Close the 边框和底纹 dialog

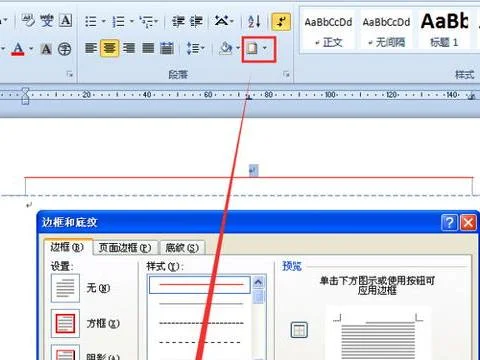[x=468, y=222]
